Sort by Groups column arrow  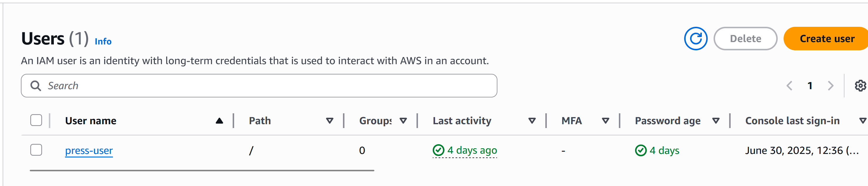[403, 121]
